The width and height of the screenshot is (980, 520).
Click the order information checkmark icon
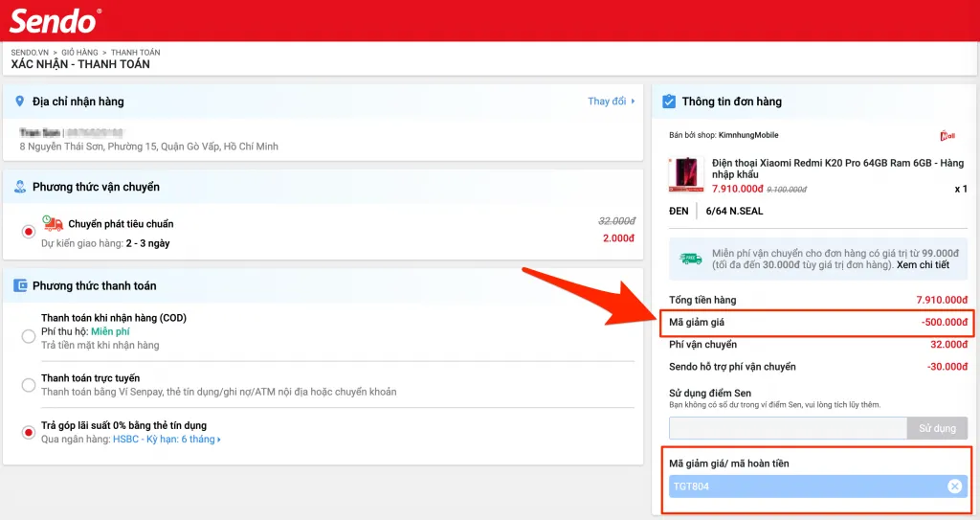(x=669, y=101)
